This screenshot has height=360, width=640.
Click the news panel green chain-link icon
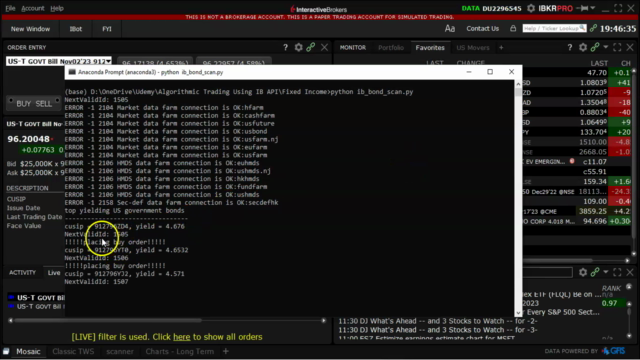tap(595, 272)
